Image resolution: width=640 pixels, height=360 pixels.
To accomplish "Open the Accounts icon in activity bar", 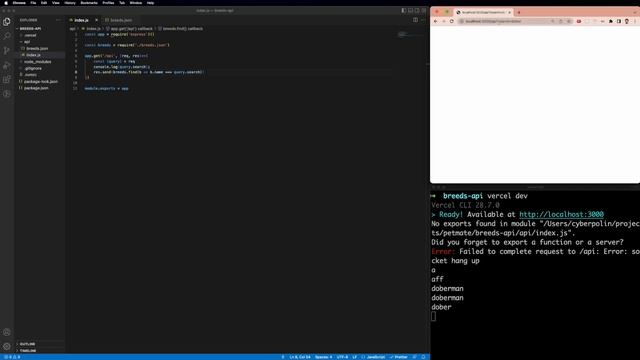I will pos(7,332).
